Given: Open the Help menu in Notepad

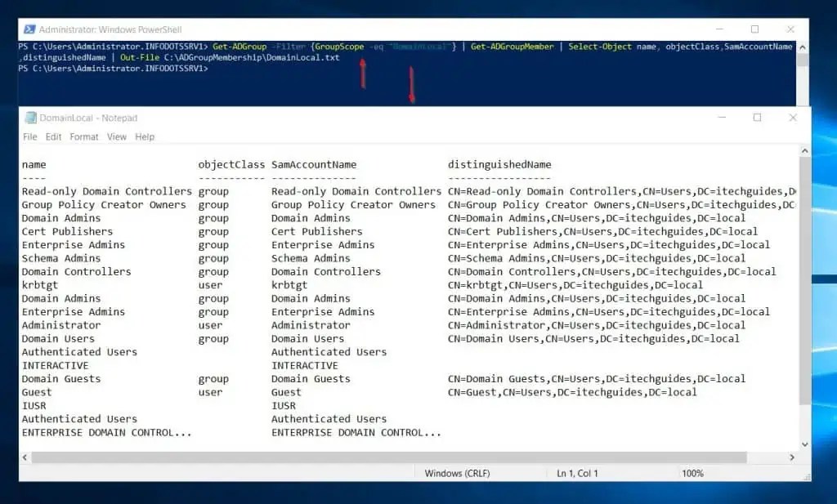Looking at the screenshot, I should [145, 136].
